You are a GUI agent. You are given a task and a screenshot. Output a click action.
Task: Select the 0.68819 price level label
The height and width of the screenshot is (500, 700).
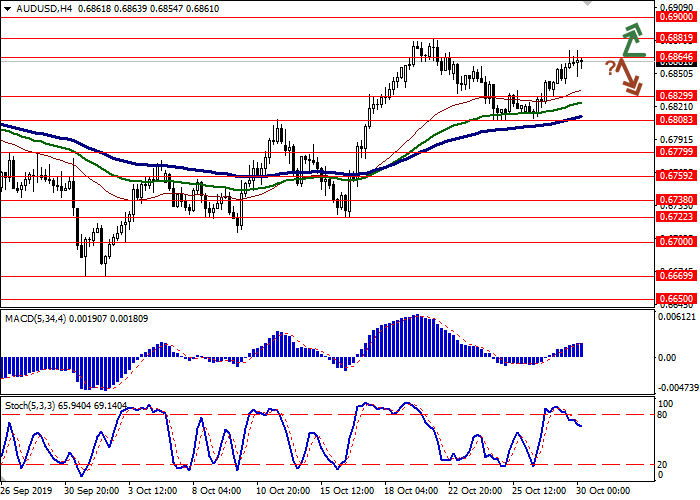[676, 38]
